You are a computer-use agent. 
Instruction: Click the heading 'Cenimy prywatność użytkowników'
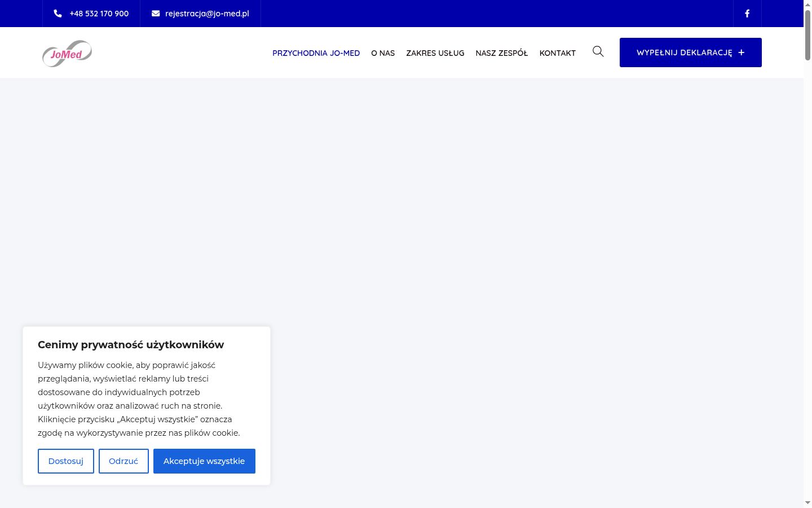click(131, 345)
